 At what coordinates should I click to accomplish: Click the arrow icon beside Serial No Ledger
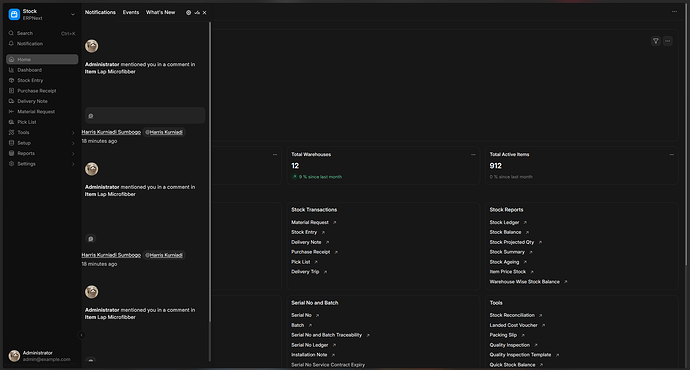point(334,345)
